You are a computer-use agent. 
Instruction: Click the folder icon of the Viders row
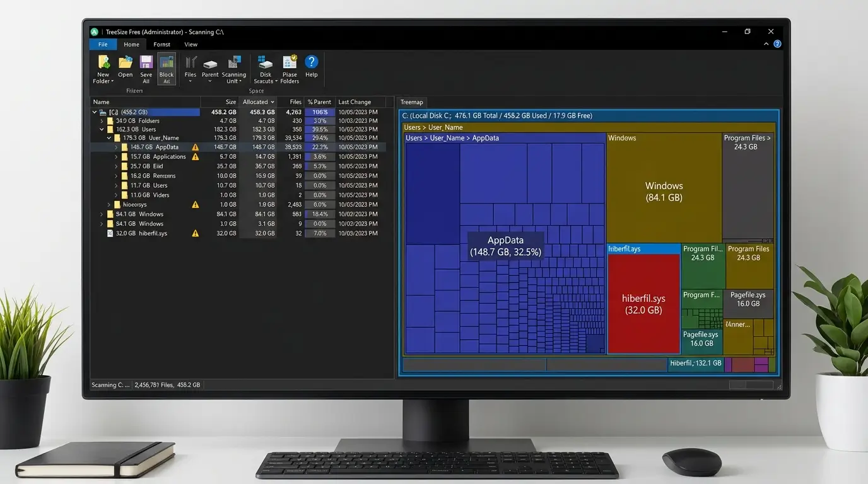tap(125, 195)
